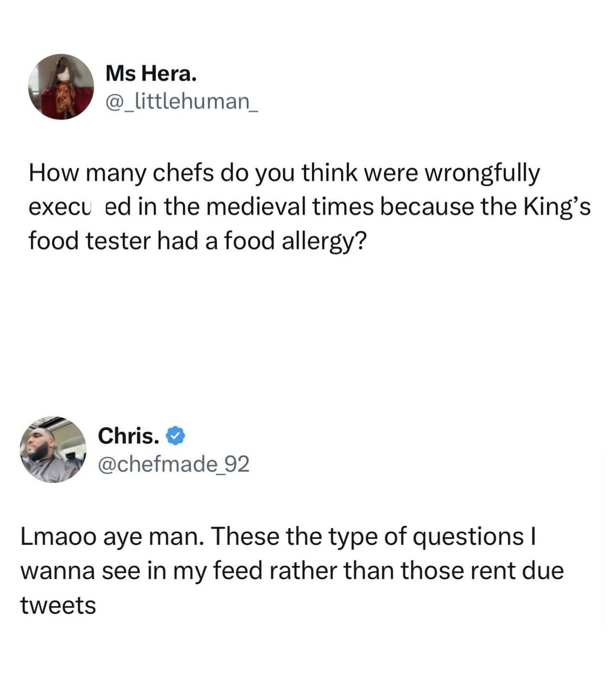Click the "Chris." display name
This screenshot has width=616, height=677.
[128, 436]
